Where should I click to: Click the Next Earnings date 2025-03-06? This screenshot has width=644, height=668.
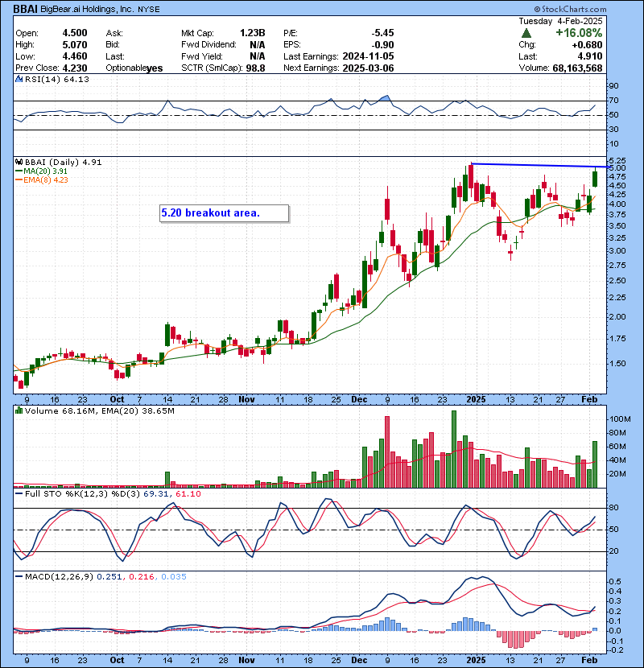point(368,68)
